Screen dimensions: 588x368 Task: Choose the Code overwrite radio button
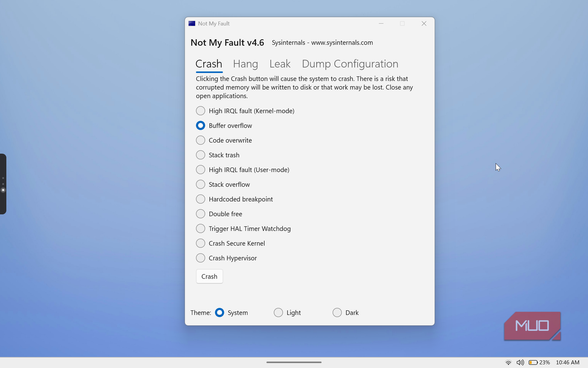224,140
